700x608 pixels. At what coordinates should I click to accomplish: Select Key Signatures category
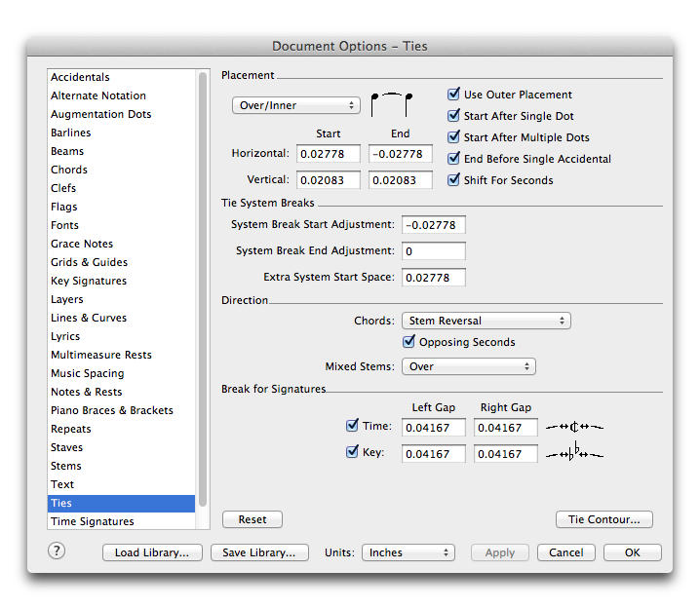coord(122,281)
